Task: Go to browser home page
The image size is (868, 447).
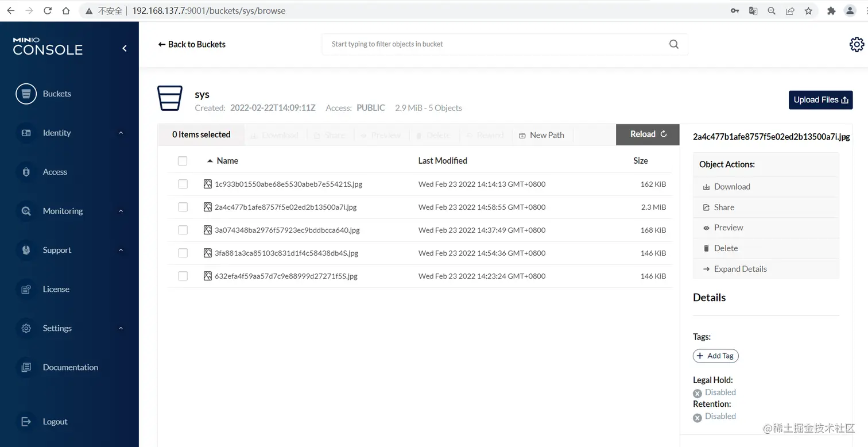Action: point(66,10)
